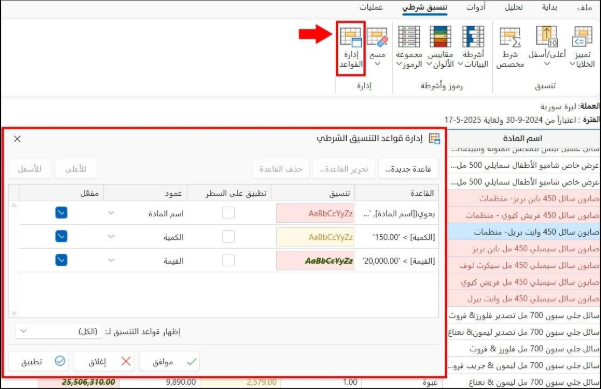The width and height of the screenshot is (601, 389).
Task: Open تمييز الخلايا highlight cells
Action: (582, 48)
